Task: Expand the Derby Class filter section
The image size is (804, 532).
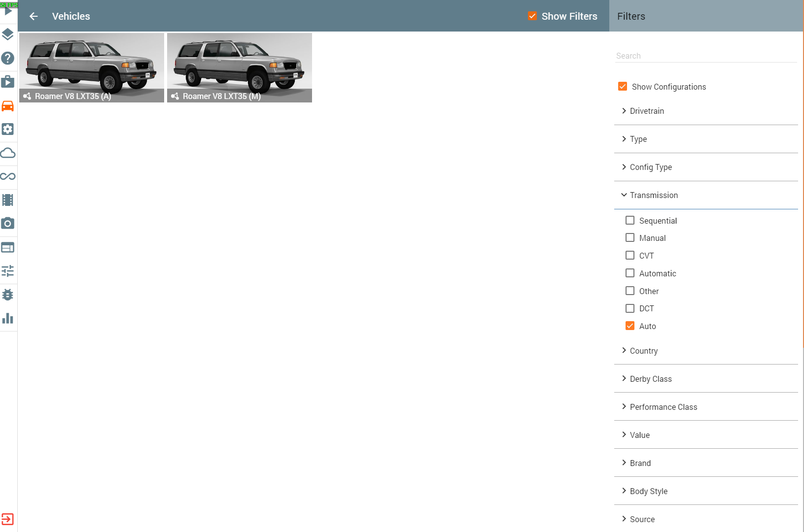Action: pos(706,379)
